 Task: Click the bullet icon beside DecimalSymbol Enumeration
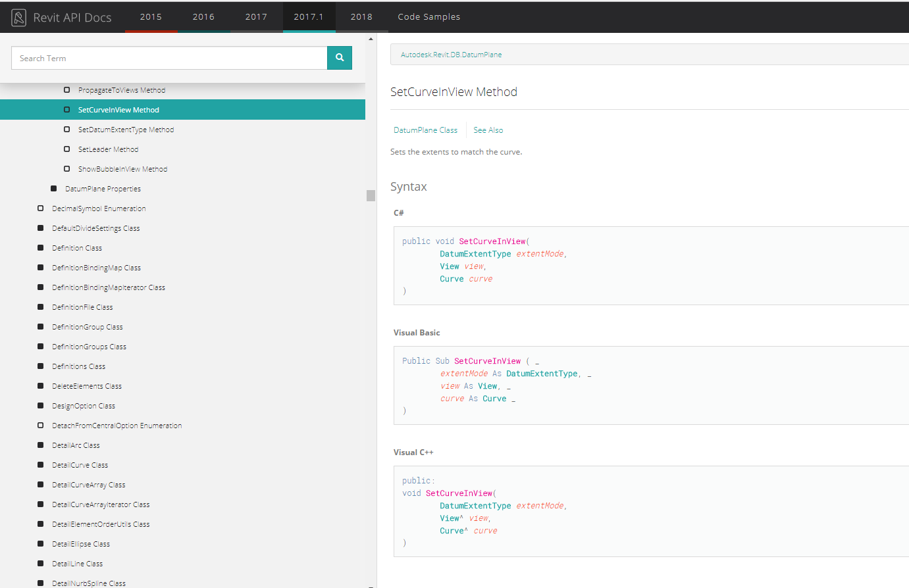point(41,208)
